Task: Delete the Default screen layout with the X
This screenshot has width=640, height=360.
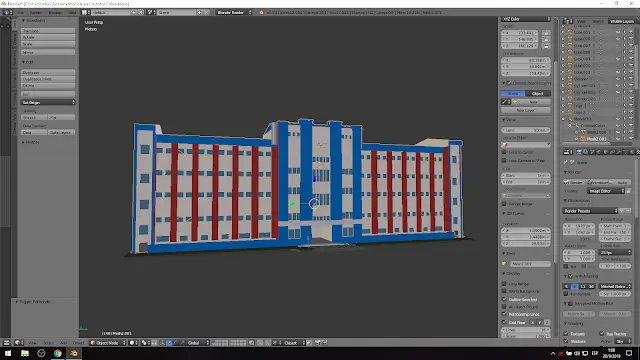Action: (141, 13)
